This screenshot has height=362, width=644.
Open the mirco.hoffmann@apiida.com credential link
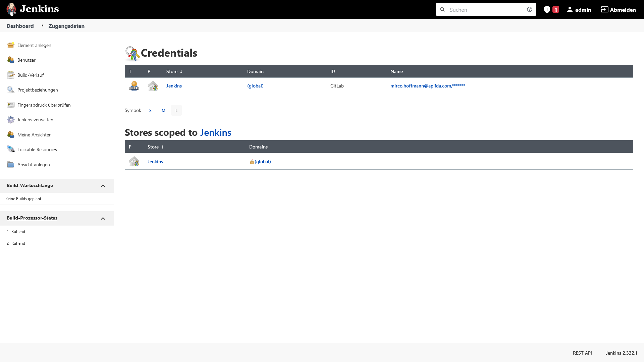point(428,86)
